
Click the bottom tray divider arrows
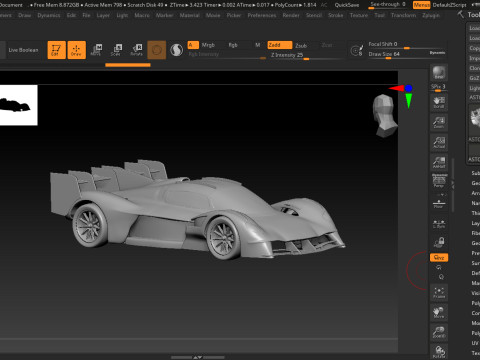tap(198, 357)
